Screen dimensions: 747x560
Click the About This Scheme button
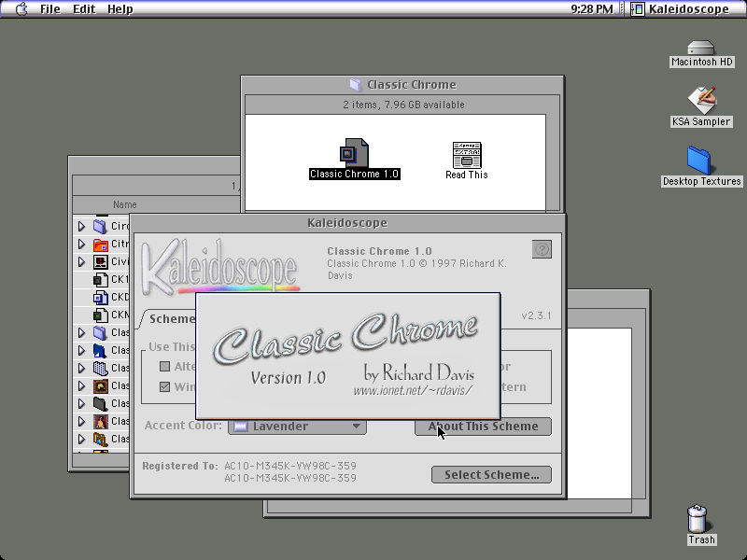483,427
